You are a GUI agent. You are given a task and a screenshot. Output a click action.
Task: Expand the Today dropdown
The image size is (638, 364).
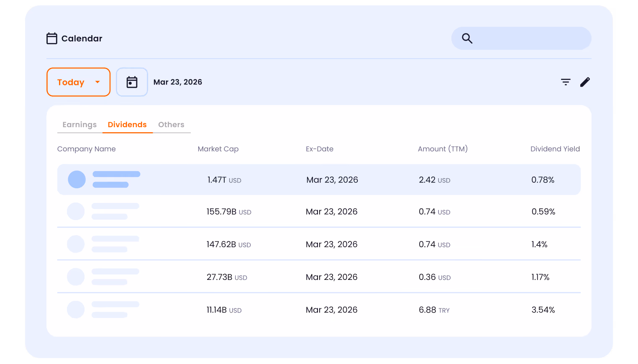click(78, 82)
